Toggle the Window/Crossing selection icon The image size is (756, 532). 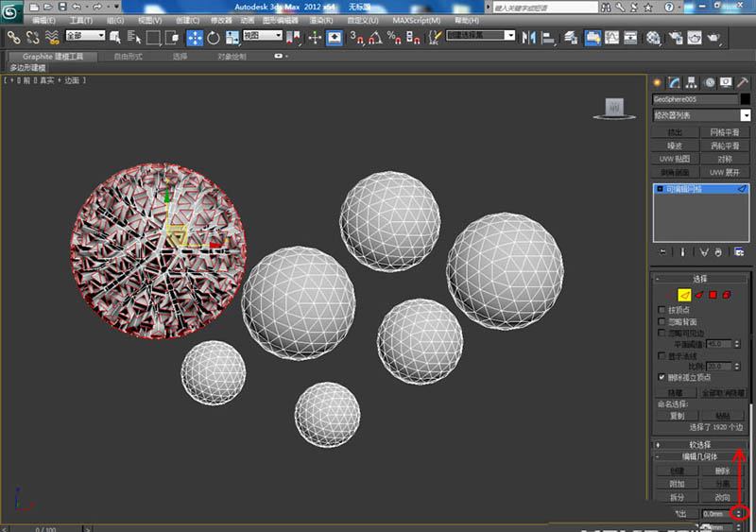(x=172, y=37)
